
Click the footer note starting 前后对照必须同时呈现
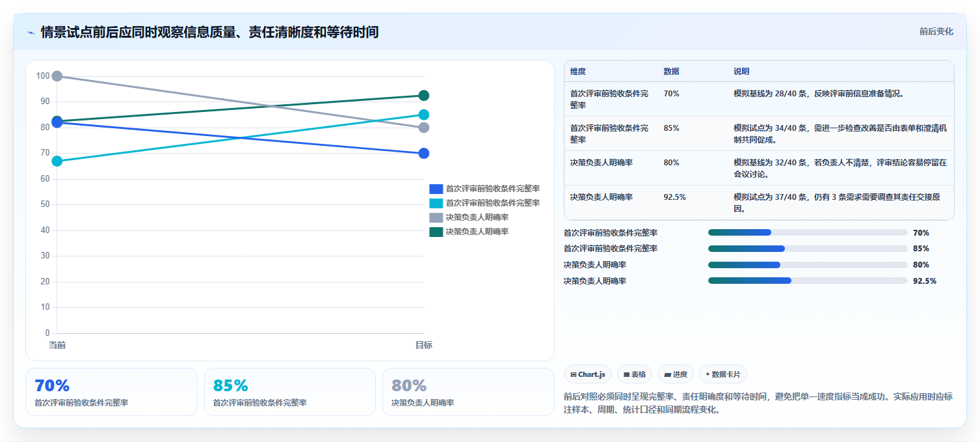758,404
